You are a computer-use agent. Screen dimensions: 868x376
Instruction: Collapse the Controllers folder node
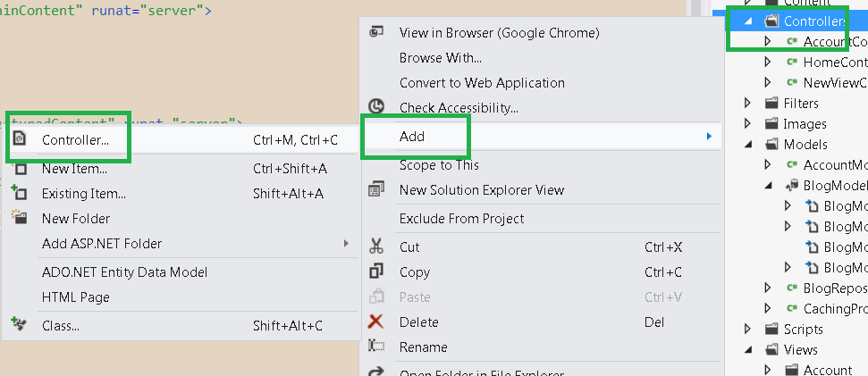(x=749, y=21)
